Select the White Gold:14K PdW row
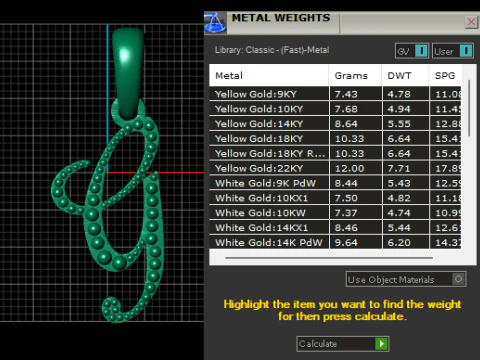This screenshot has height=360, width=480. (335, 242)
